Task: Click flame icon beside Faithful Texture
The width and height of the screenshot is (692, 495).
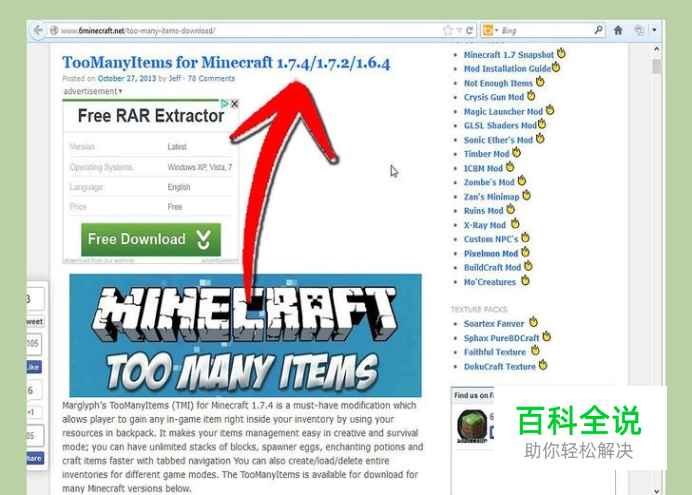Action: 535,350
